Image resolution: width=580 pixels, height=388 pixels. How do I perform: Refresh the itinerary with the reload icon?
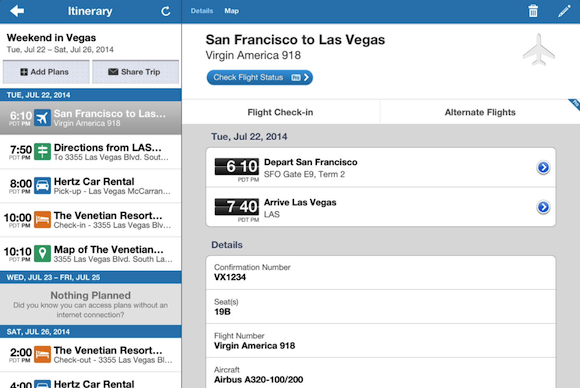[x=165, y=11]
